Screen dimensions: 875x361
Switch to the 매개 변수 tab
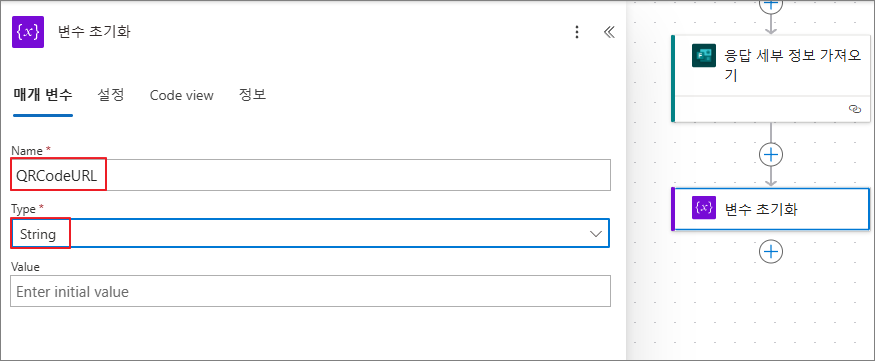tap(43, 95)
